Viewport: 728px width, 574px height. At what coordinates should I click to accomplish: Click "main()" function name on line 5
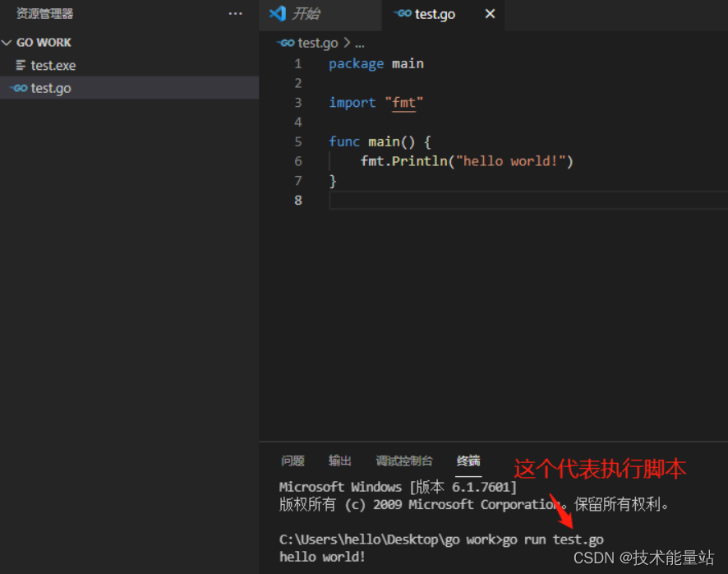tap(391, 141)
